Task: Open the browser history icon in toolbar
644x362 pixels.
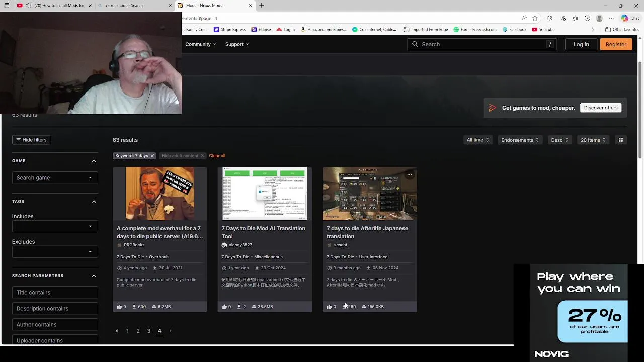Action: [587, 18]
